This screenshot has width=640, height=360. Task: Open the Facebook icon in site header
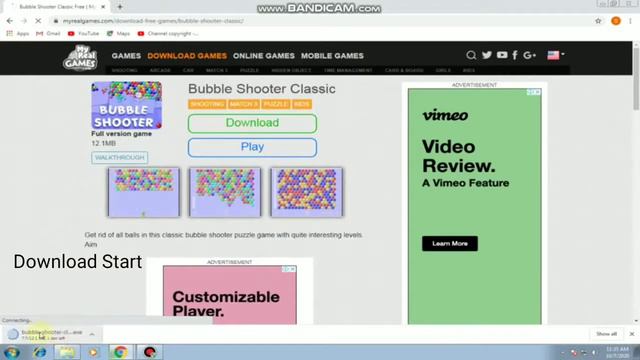coord(515,55)
